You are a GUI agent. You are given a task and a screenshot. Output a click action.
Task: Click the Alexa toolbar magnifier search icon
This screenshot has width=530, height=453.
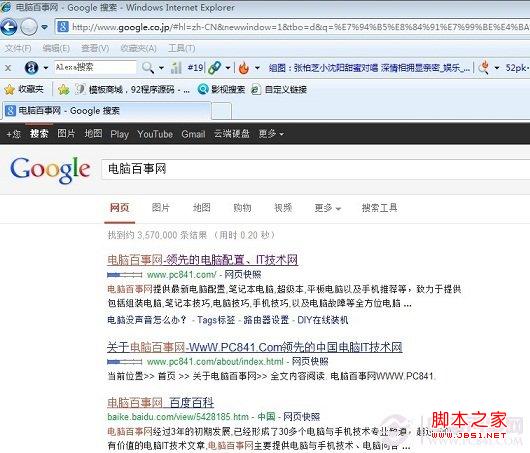click(148, 68)
